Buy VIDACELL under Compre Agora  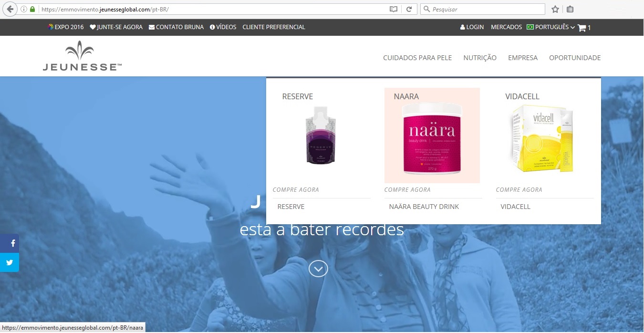pos(516,207)
